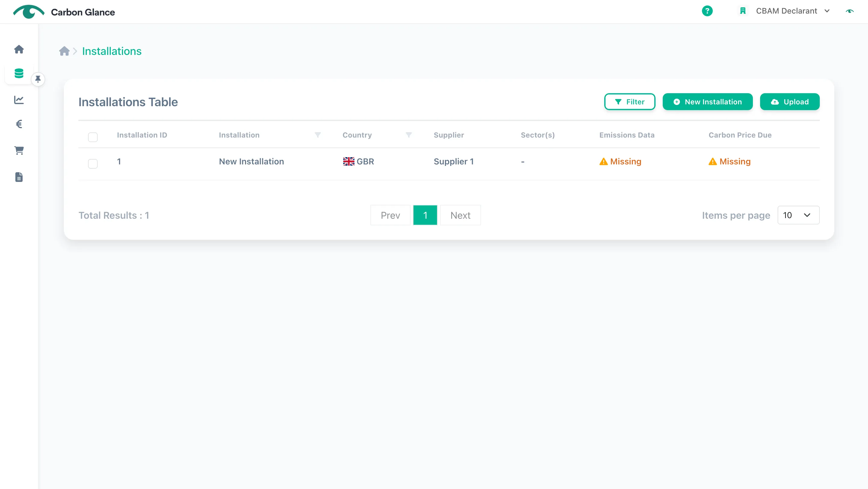Click the Country column header label
Viewport: 868px width, 489px height.
(x=357, y=135)
